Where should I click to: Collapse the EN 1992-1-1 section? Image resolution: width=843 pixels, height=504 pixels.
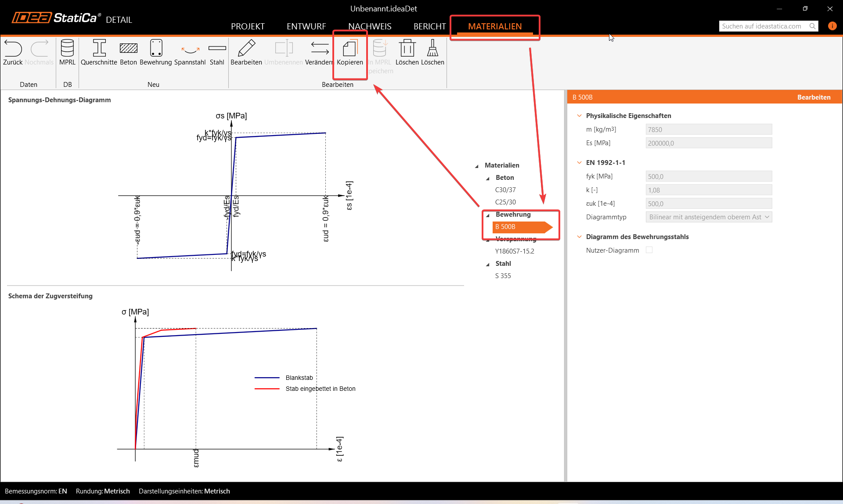click(x=579, y=163)
